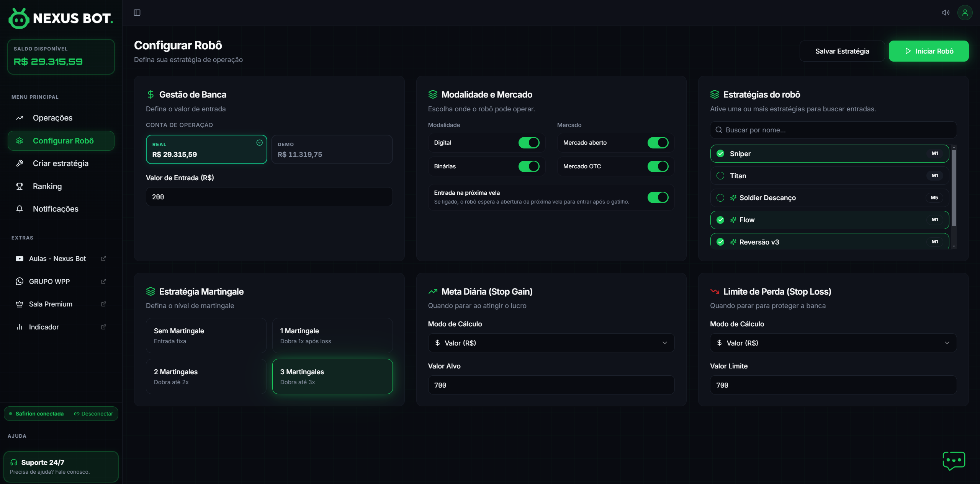Viewport: 980px width, 484px height.
Task: Open the chat bot bubble icon
Action: click(x=954, y=460)
